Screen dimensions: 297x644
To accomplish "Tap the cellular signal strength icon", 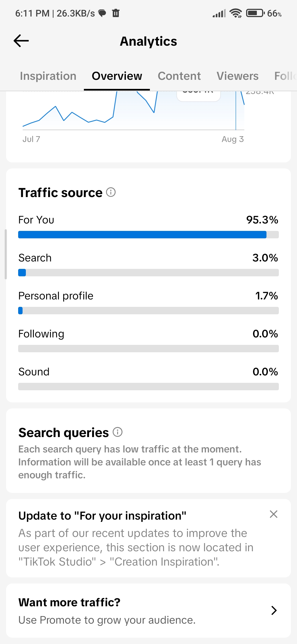I will (x=219, y=13).
